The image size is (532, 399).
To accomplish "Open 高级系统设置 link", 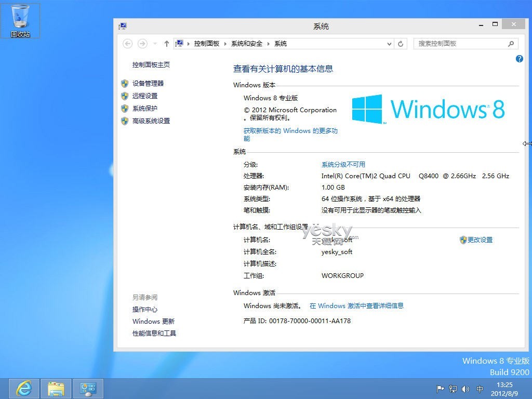I will point(151,121).
